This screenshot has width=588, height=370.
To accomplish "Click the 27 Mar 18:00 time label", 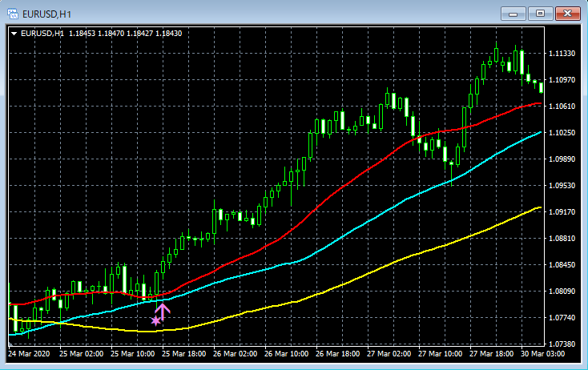I will tap(492, 354).
